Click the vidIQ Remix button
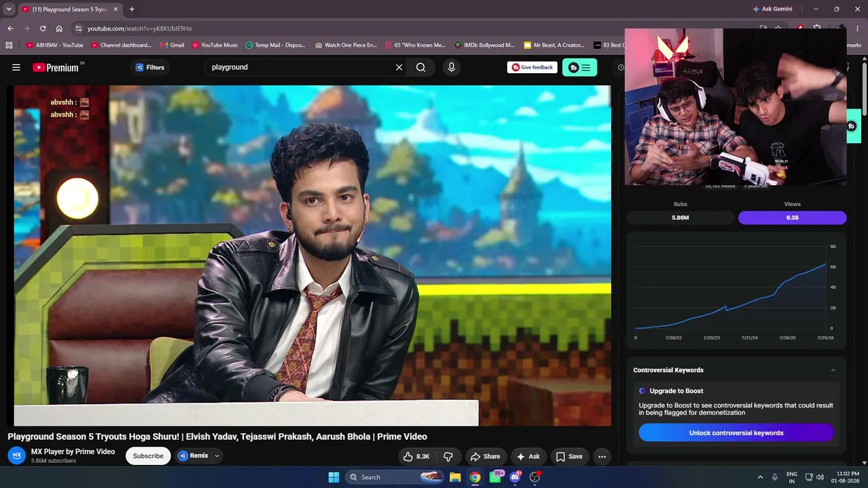868x488 pixels. [193, 455]
